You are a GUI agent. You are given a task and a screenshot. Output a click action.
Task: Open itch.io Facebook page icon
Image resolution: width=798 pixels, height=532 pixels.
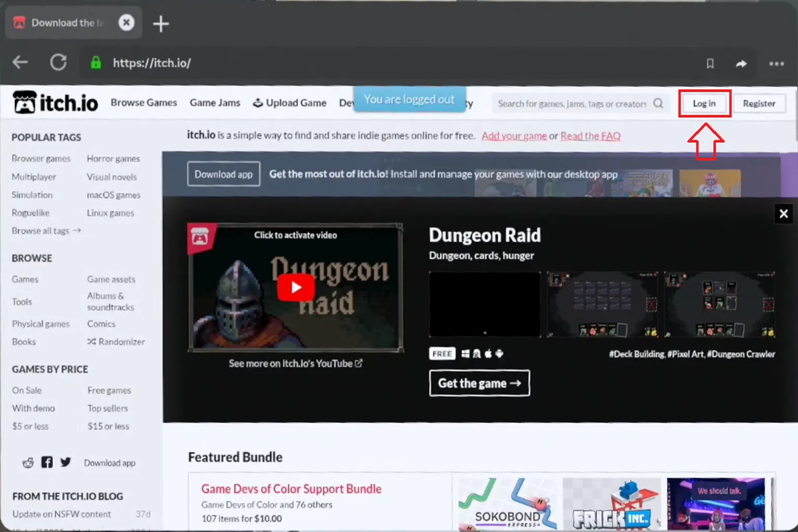point(47,462)
